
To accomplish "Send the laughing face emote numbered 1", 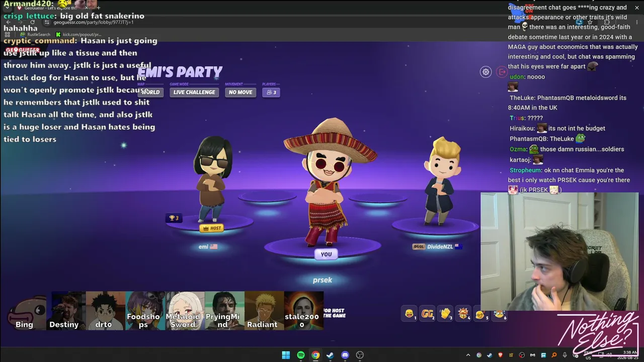I will 410,314.
